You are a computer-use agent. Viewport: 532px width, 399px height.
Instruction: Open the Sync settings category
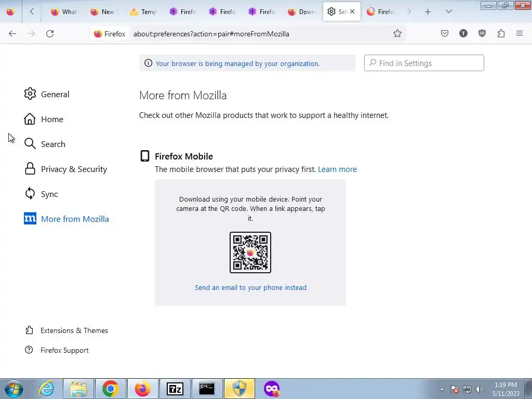(41, 194)
